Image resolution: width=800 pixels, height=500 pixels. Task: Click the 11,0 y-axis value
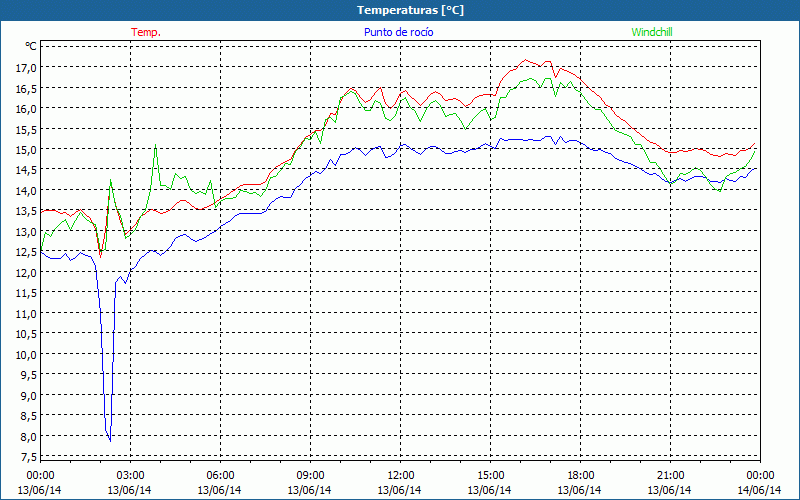click(x=27, y=313)
